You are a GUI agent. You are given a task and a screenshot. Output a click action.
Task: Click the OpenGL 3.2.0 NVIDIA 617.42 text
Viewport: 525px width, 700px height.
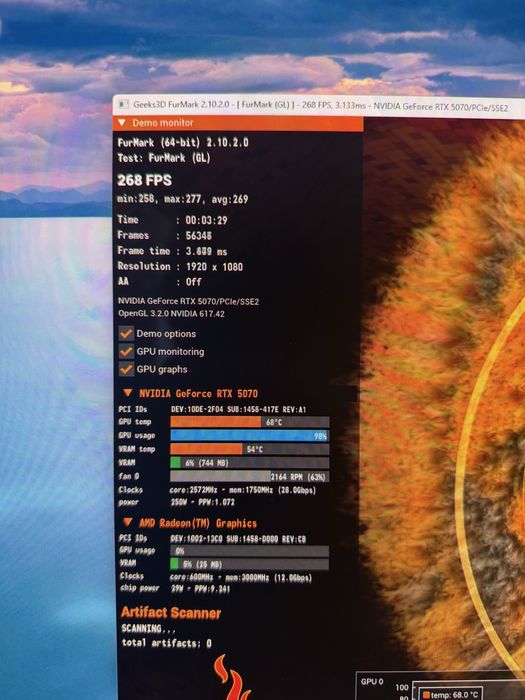pos(171,314)
